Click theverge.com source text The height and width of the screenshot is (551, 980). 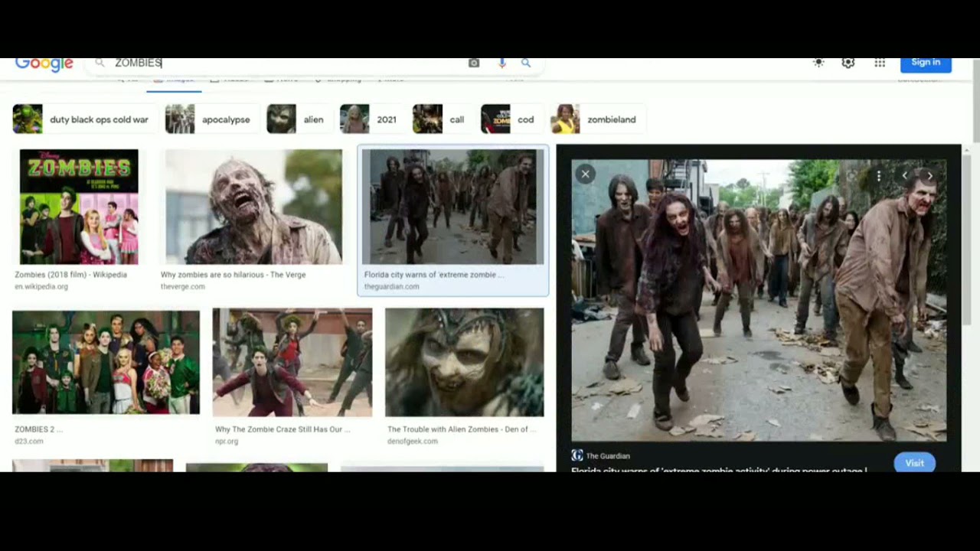(182, 287)
